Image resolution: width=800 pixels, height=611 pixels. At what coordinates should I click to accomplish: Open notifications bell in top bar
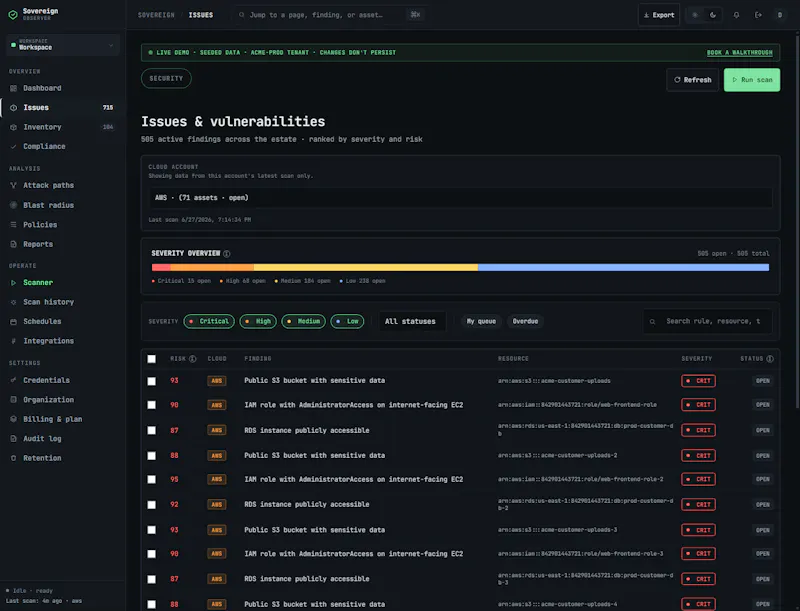coord(736,15)
